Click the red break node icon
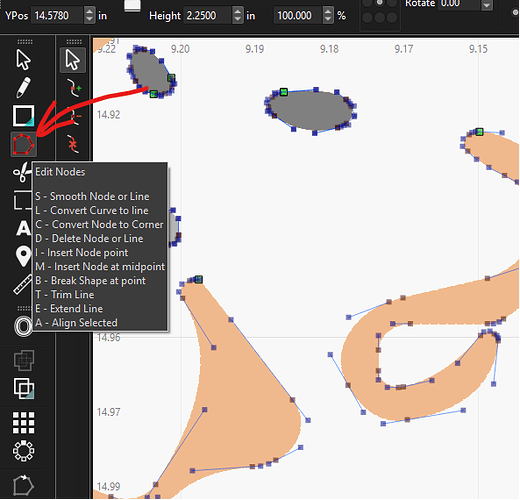This screenshot has width=520, height=500. tap(73, 144)
